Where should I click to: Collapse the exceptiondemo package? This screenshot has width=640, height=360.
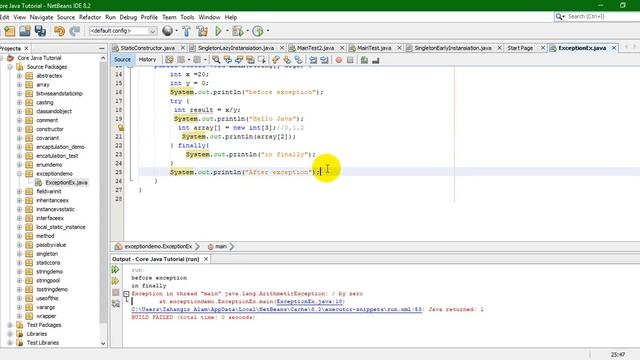[19, 174]
